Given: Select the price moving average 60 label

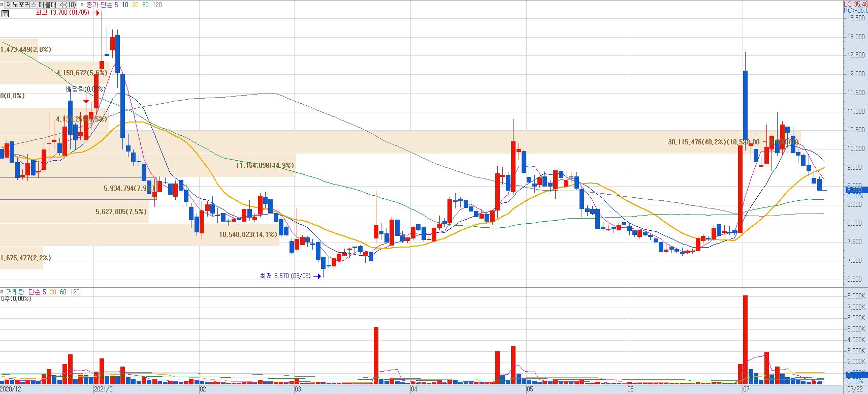Looking at the screenshot, I should click(x=145, y=5).
